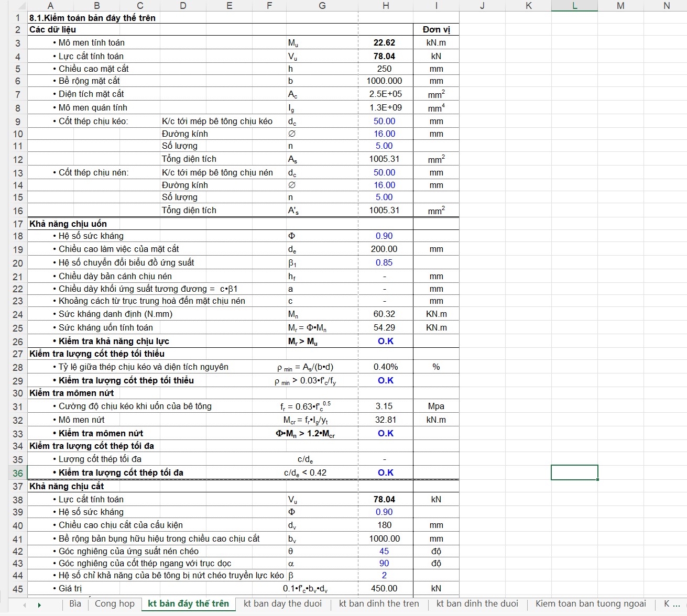Select the Mn value 60.32
This screenshot has width=687, height=616.
coord(384,314)
